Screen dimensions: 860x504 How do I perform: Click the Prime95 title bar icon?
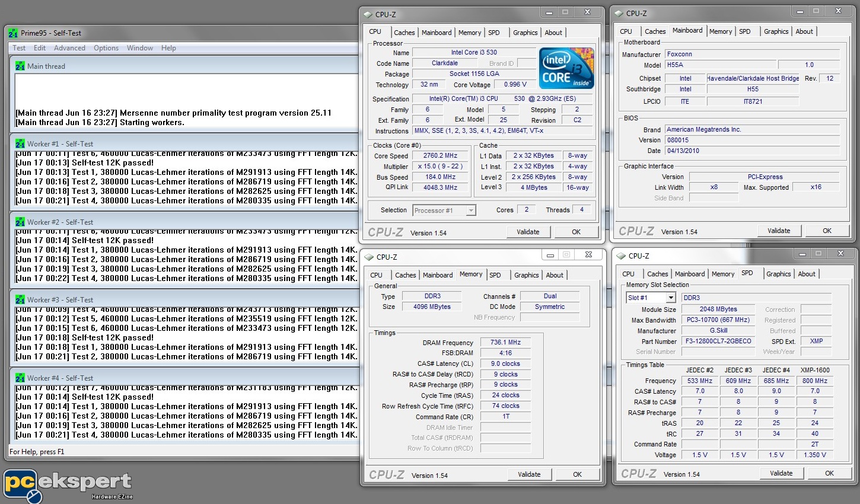(x=13, y=33)
